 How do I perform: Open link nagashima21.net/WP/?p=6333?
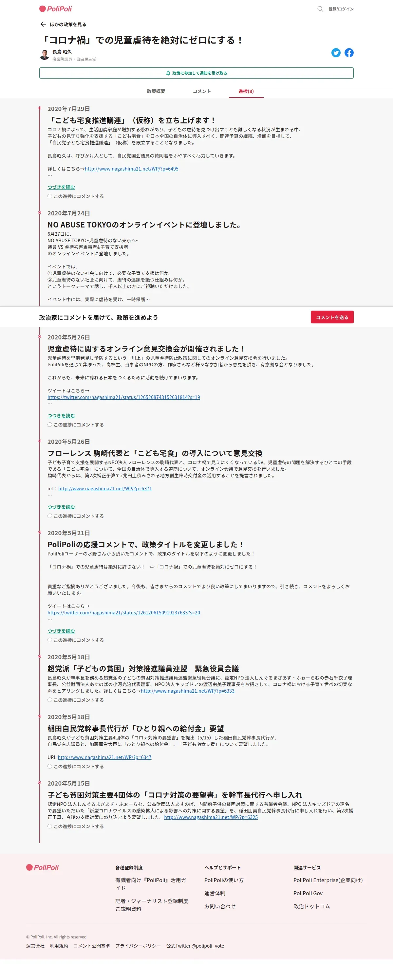(x=188, y=691)
